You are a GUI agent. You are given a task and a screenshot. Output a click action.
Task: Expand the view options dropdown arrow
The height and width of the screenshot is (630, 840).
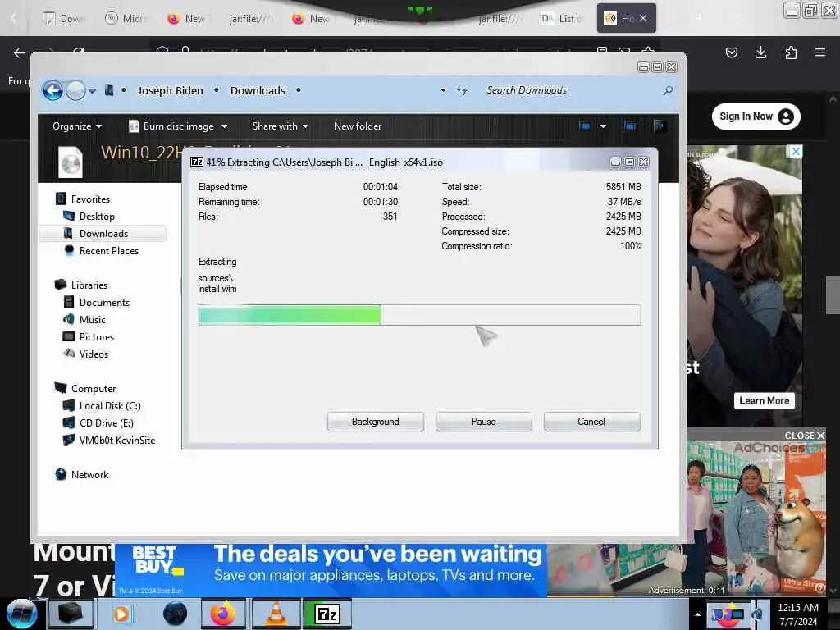click(603, 126)
